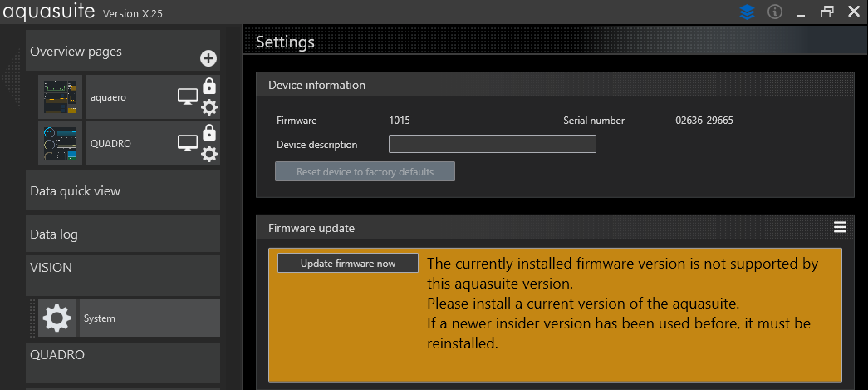The width and height of the screenshot is (868, 390).
Task: Open the blue layers icon in title bar
Action: tap(747, 12)
